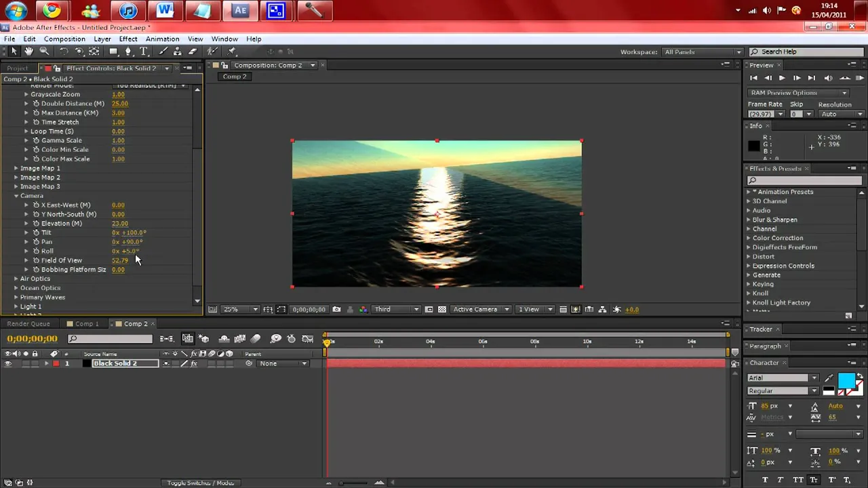
Task: Click the show channel RGB icon
Action: (x=363, y=310)
